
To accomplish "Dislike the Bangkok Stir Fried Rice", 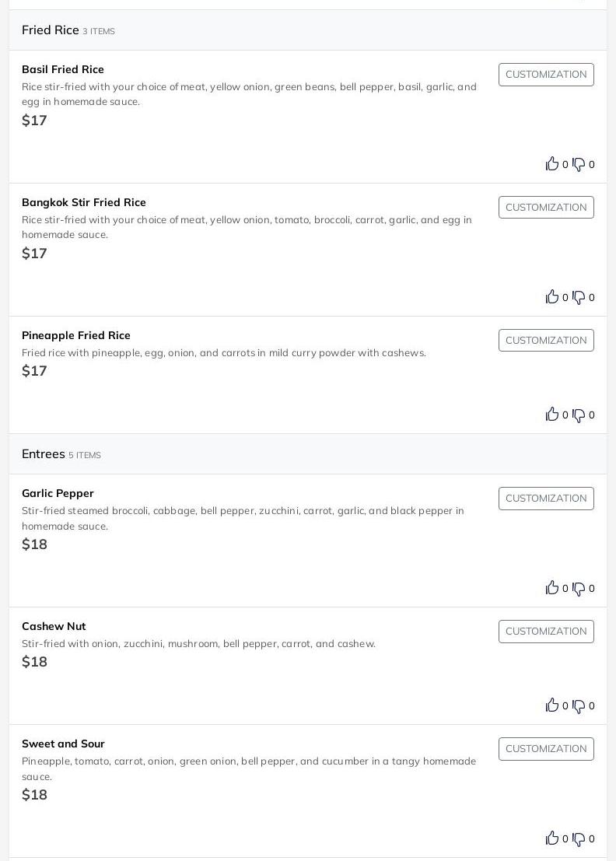I will [579, 297].
